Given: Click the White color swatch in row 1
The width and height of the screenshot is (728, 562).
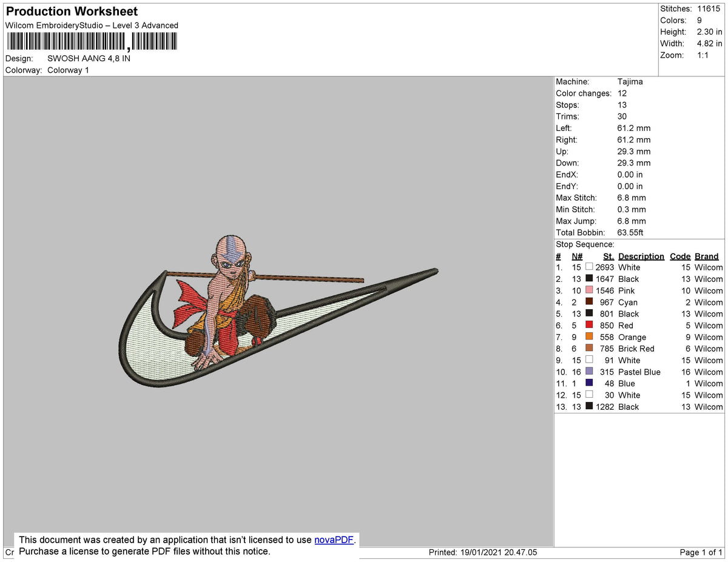Looking at the screenshot, I should click(x=589, y=267).
